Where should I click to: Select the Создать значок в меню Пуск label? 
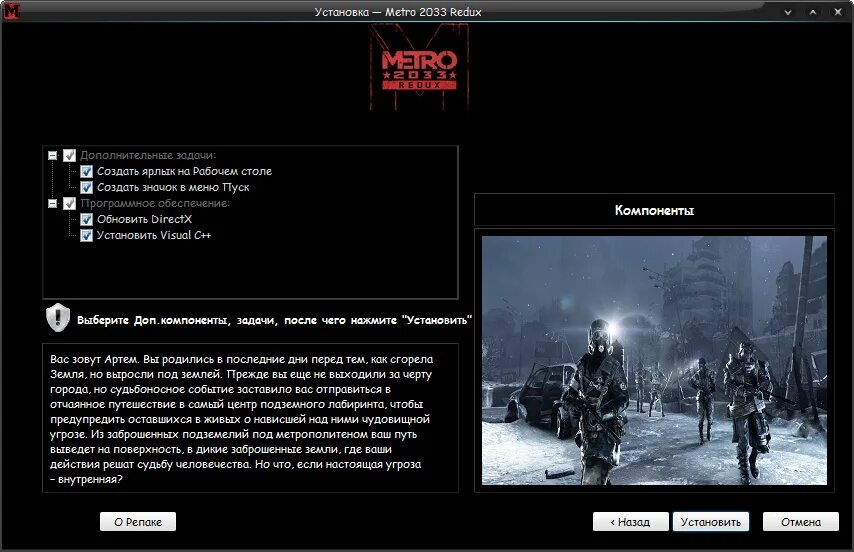point(173,188)
